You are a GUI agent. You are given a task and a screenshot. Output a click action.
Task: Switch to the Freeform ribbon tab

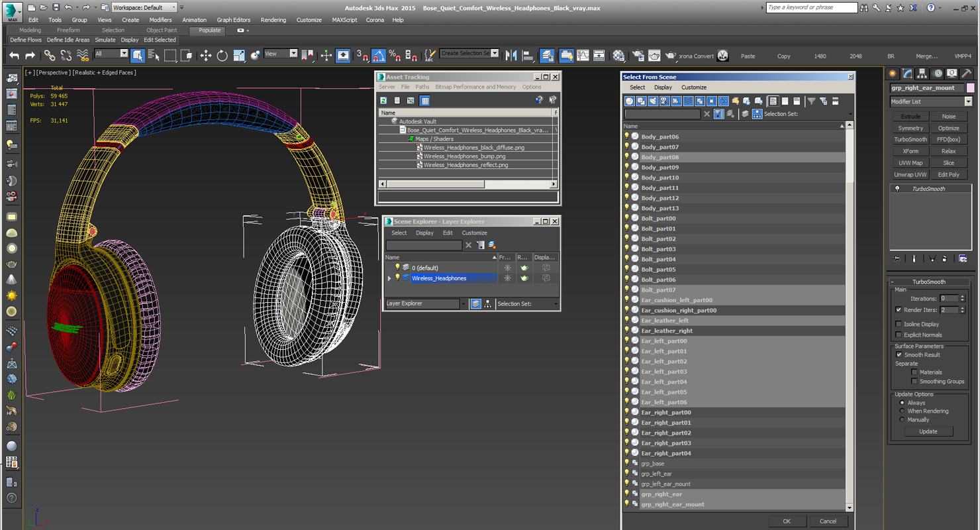pos(68,30)
